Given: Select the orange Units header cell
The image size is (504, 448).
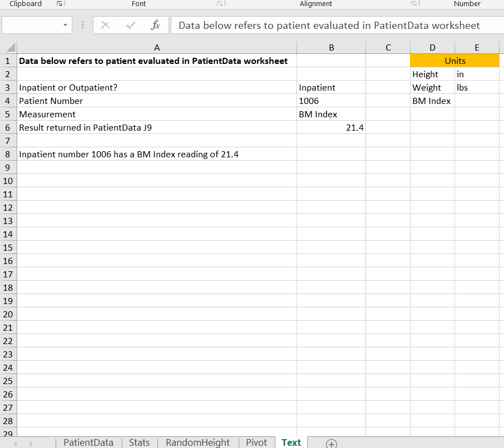Looking at the screenshot, I should tap(455, 61).
